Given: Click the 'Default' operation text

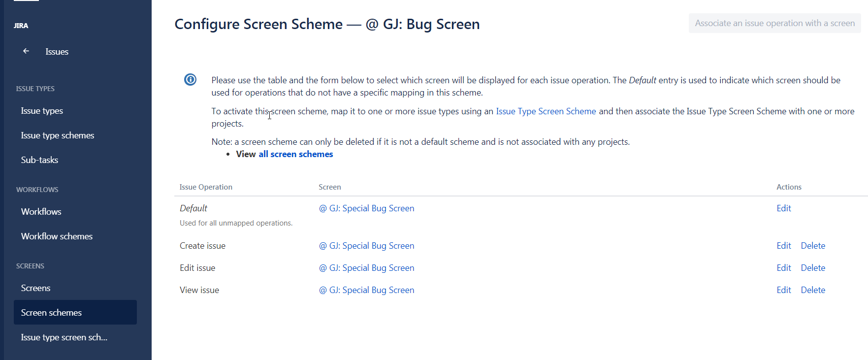Looking at the screenshot, I should tap(193, 208).
